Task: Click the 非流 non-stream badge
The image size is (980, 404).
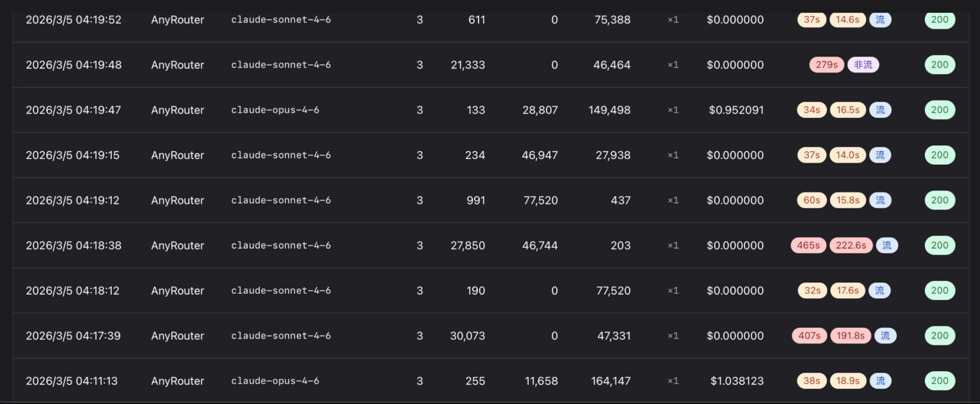Action: 863,65
